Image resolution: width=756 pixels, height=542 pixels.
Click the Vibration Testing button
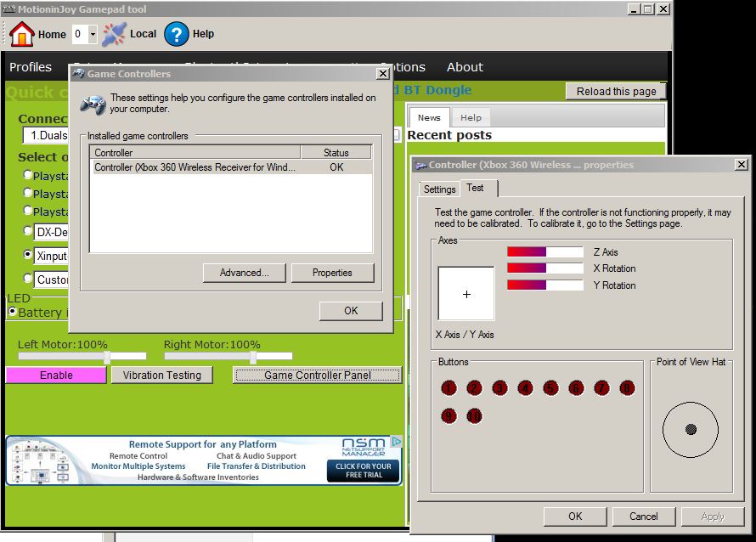point(162,375)
